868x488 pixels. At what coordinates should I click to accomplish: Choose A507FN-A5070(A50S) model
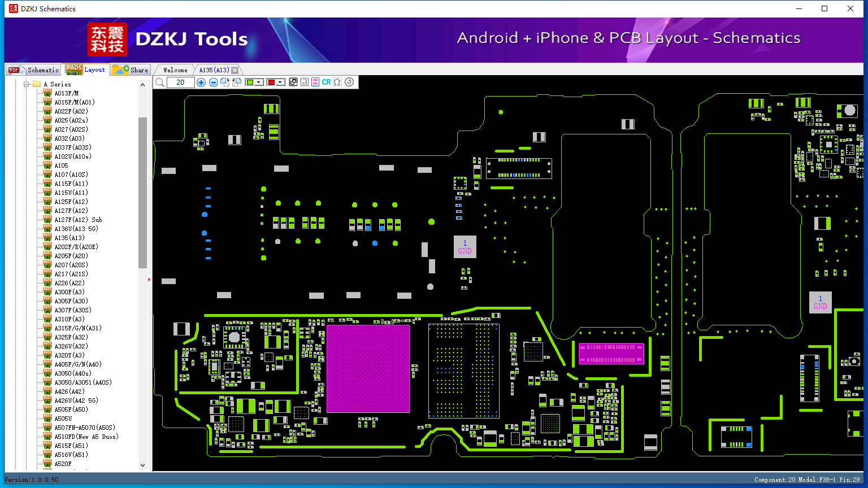(x=85, y=428)
